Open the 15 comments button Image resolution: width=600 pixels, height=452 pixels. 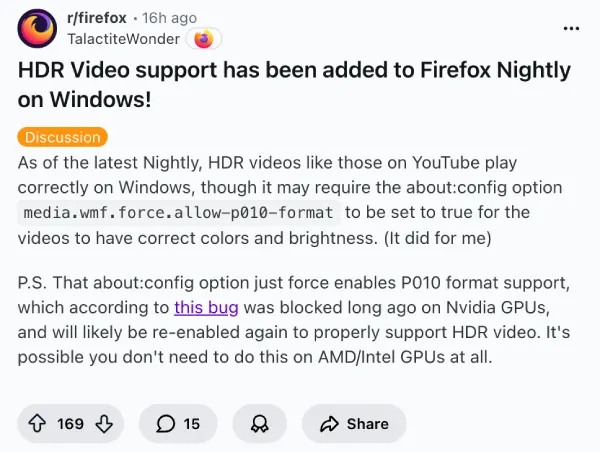179,424
